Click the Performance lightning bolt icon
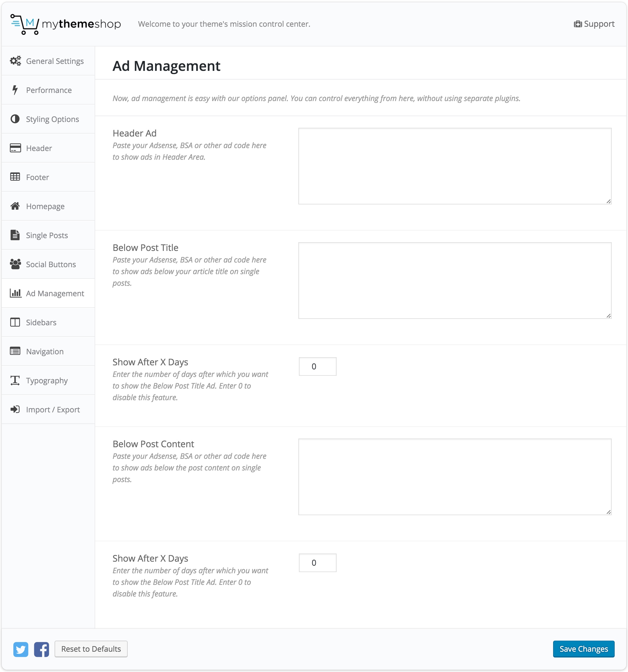The height and width of the screenshot is (672, 628). 15,90
